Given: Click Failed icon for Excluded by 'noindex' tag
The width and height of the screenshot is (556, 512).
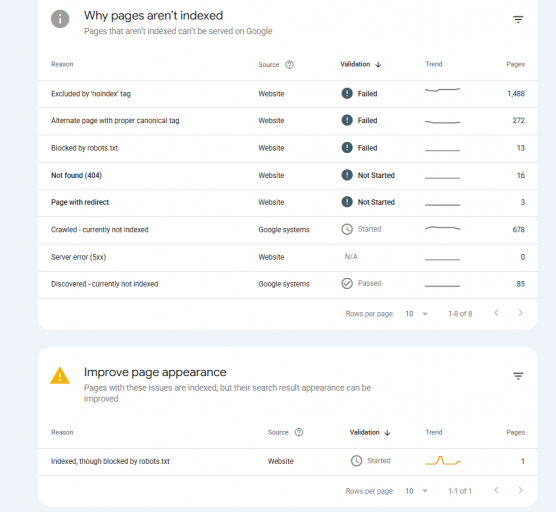Looking at the screenshot, I should (347, 93).
